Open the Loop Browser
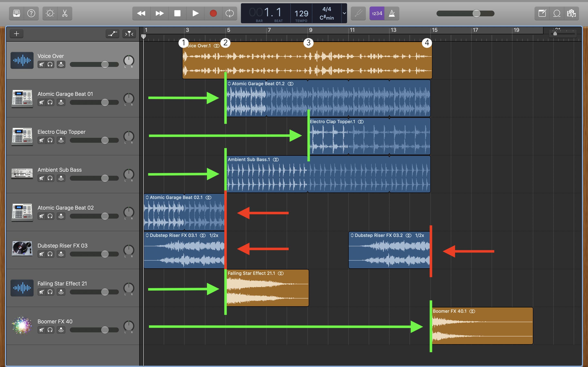588x367 pixels. tap(557, 13)
